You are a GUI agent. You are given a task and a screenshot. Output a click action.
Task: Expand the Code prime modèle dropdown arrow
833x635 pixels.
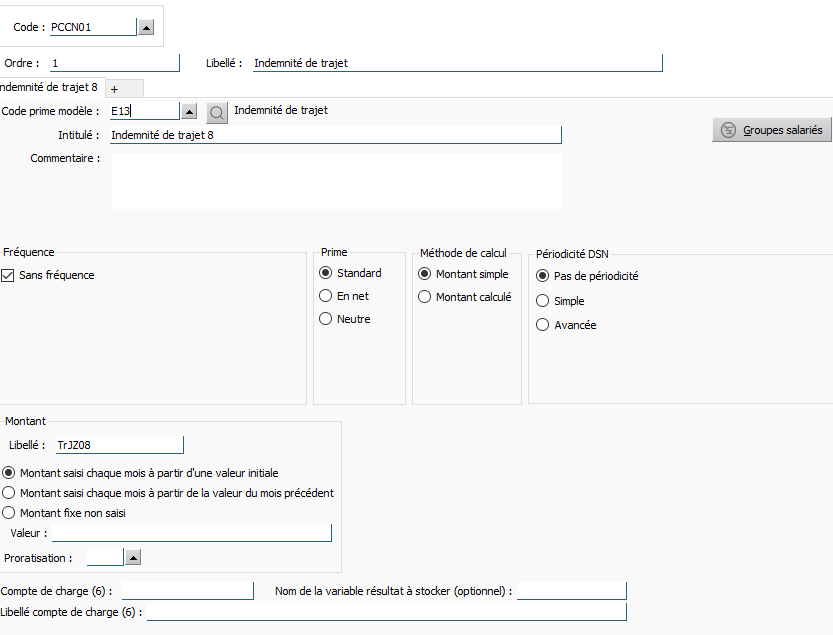pyautogui.click(x=189, y=112)
